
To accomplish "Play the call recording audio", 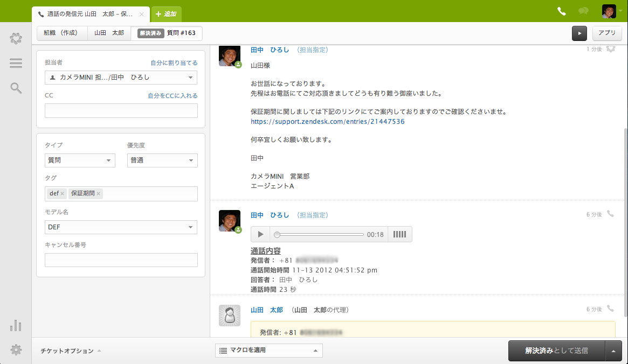I will click(x=260, y=234).
